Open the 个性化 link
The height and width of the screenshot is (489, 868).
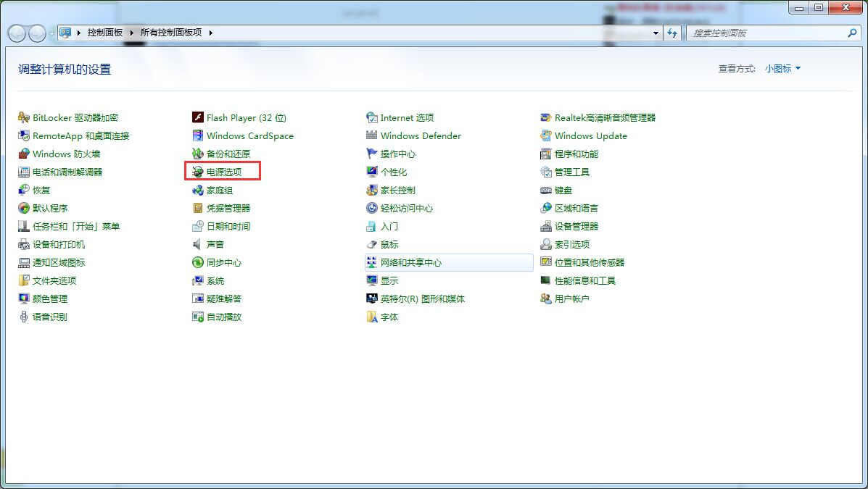point(394,172)
